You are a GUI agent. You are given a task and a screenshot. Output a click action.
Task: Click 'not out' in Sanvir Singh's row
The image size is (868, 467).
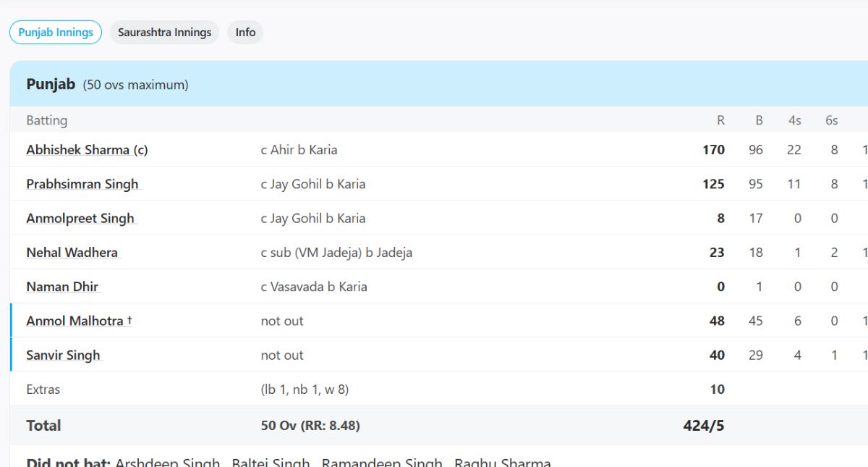coord(282,355)
